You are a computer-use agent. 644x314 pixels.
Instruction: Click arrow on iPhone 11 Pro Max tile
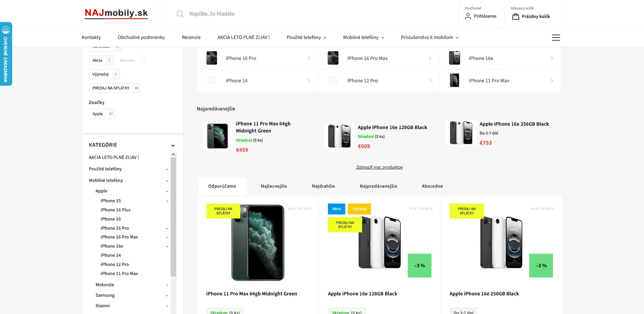[x=552, y=81]
